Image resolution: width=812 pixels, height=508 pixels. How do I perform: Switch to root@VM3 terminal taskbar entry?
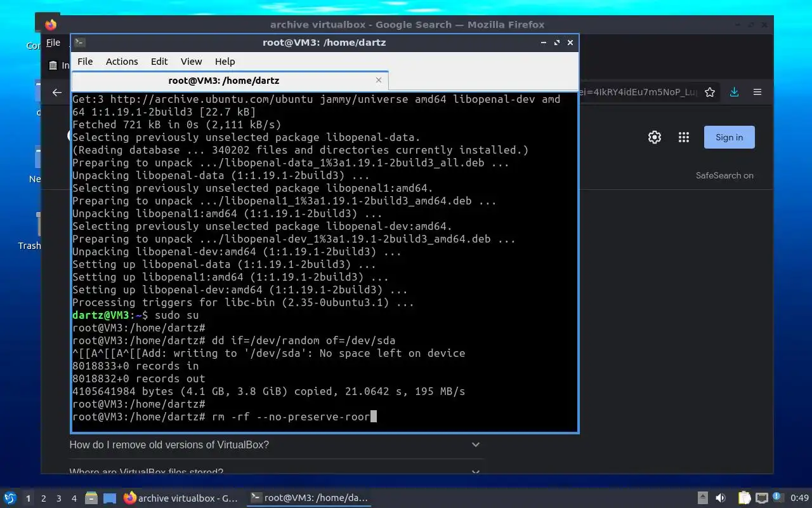pyautogui.click(x=309, y=498)
